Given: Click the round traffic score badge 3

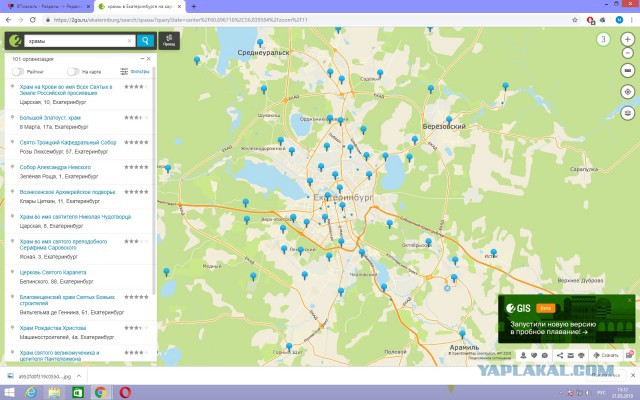Looking at the screenshot, I should click(x=603, y=39).
